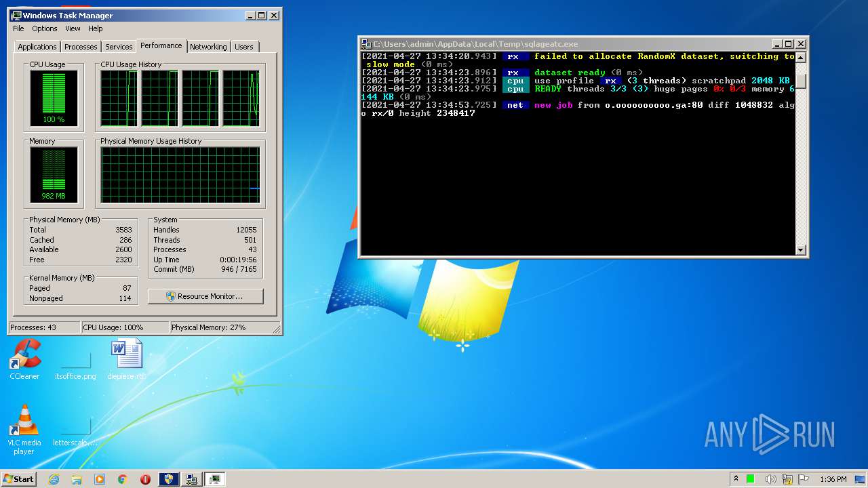Open Windows Explorer folder taskbar icon
The height and width of the screenshot is (488, 868).
(x=77, y=479)
